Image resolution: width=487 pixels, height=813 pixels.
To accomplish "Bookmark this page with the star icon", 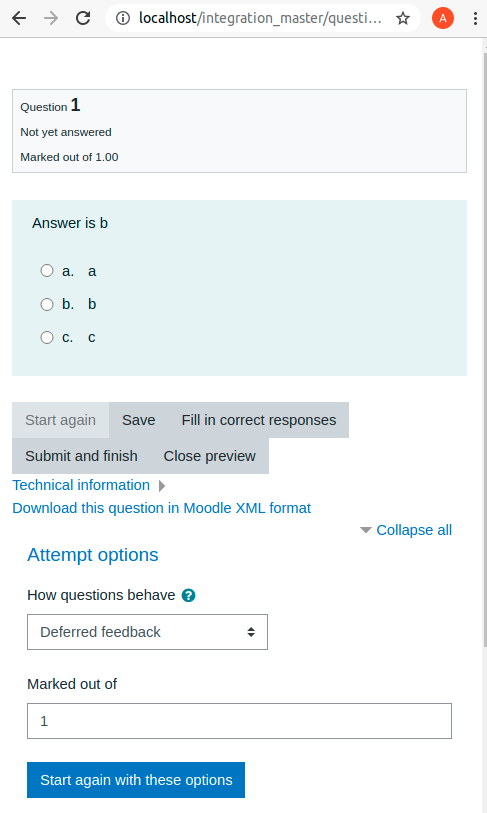I will [x=403, y=19].
